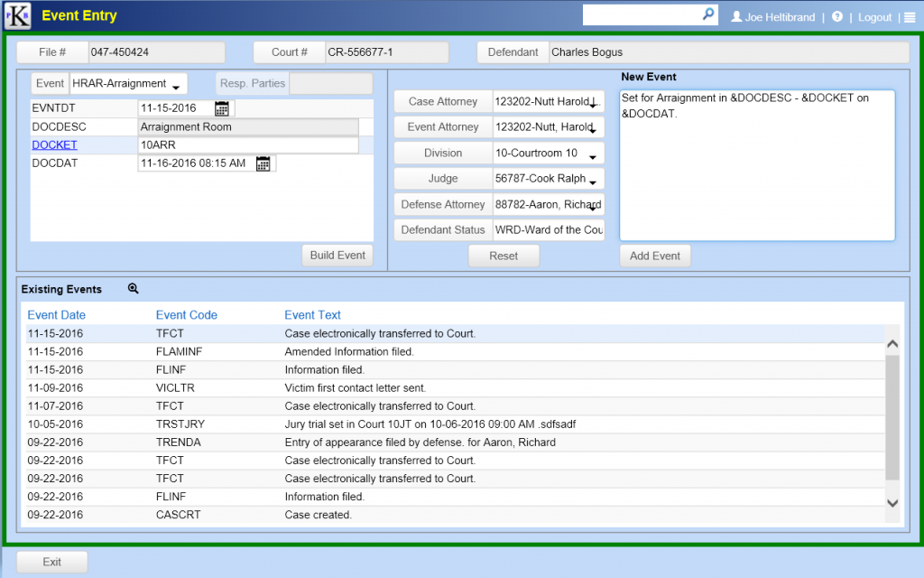Click the Judge label button
The image size is (924, 578).
point(443,179)
